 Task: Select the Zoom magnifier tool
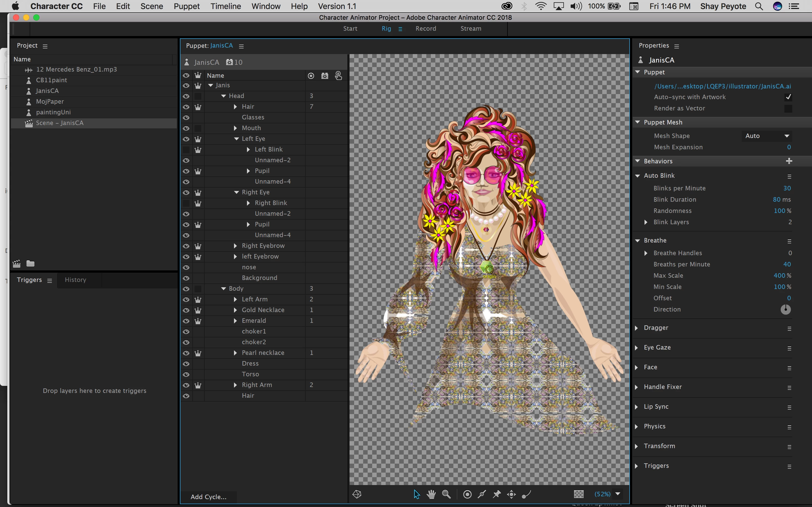pos(446,494)
